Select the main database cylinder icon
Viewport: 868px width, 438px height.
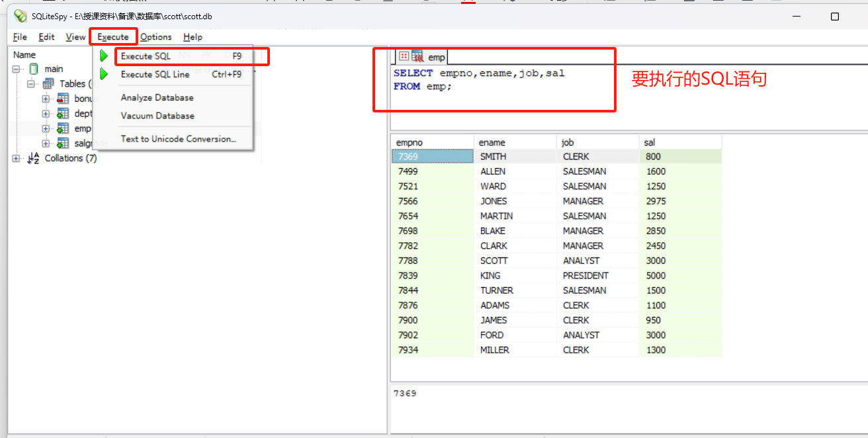(33, 69)
